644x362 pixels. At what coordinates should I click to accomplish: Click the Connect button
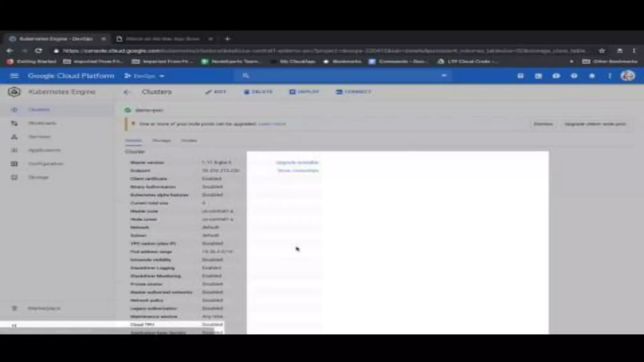tap(353, 92)
